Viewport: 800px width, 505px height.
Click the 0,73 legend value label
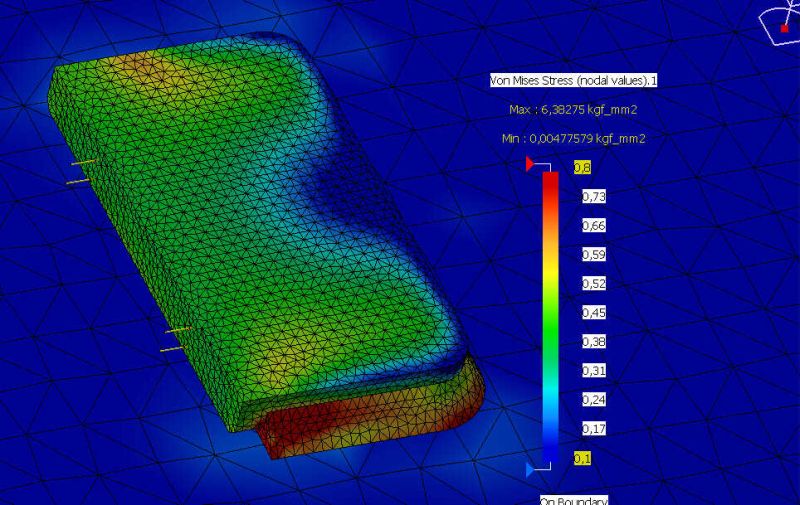point(594,197)
